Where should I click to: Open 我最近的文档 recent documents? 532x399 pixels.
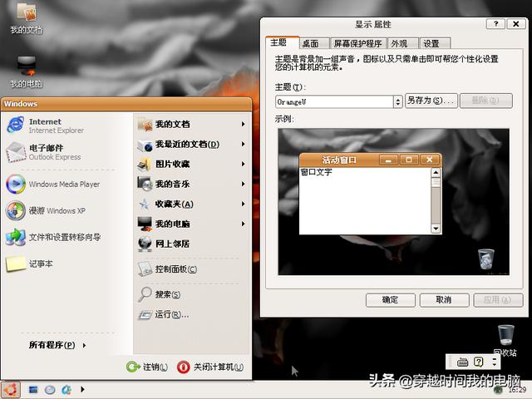point(192,144)
